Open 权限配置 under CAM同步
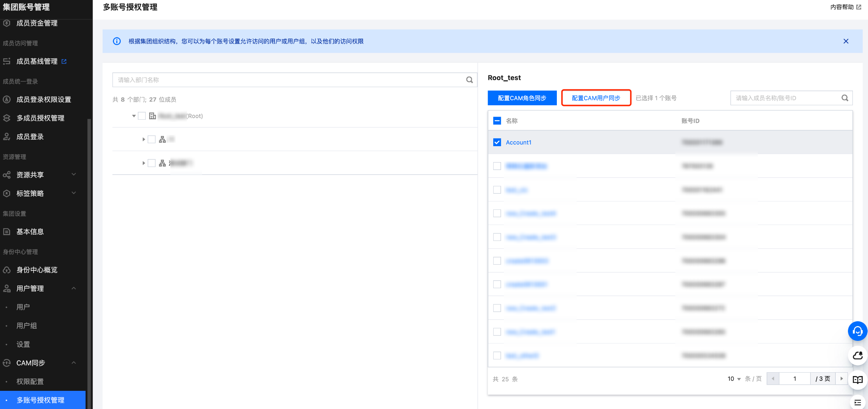This screenshot has width=868, height=409. coord(30,381)
